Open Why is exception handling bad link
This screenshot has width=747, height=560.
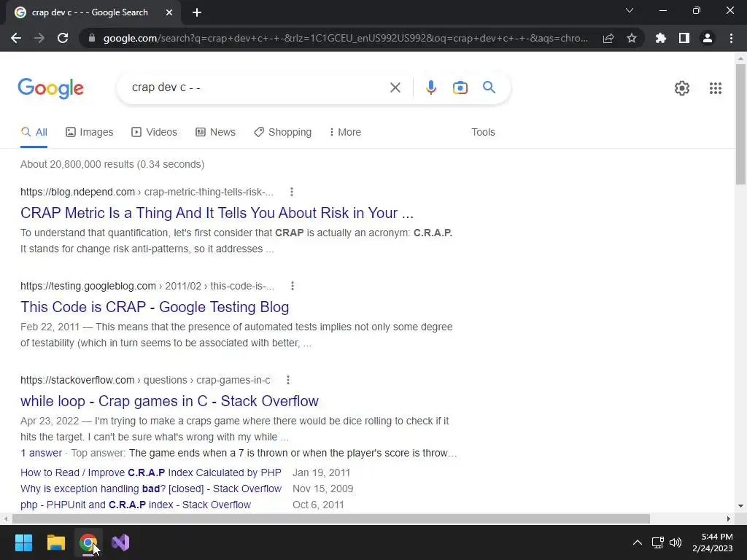tap(151, 489)
